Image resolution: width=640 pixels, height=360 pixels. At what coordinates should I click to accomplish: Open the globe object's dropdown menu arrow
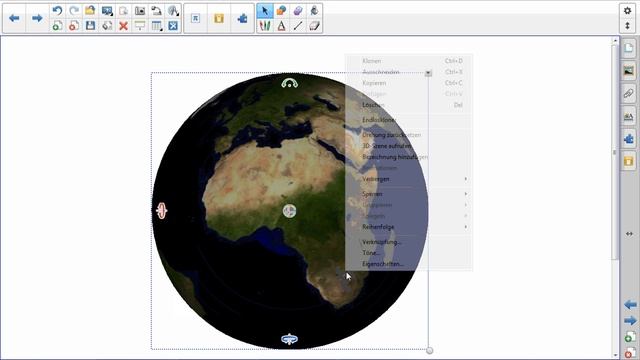pos(428,73)
